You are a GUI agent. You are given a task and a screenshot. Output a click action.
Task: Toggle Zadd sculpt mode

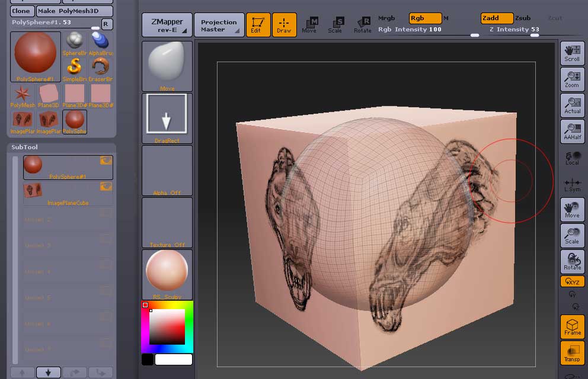(497, 18)
